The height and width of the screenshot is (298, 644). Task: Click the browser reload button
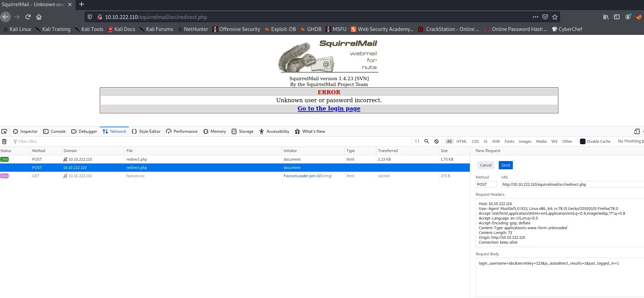[28, 17]
